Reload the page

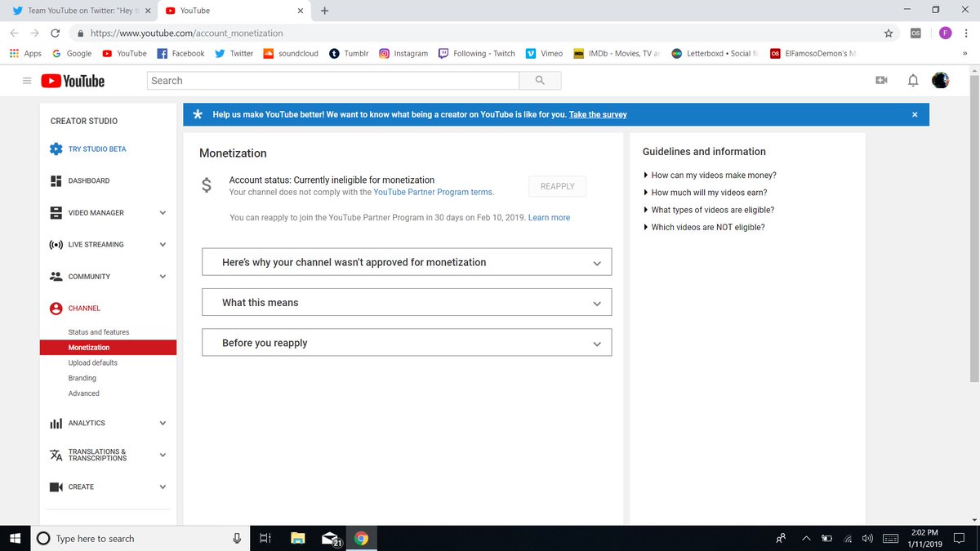pos(55,33)
